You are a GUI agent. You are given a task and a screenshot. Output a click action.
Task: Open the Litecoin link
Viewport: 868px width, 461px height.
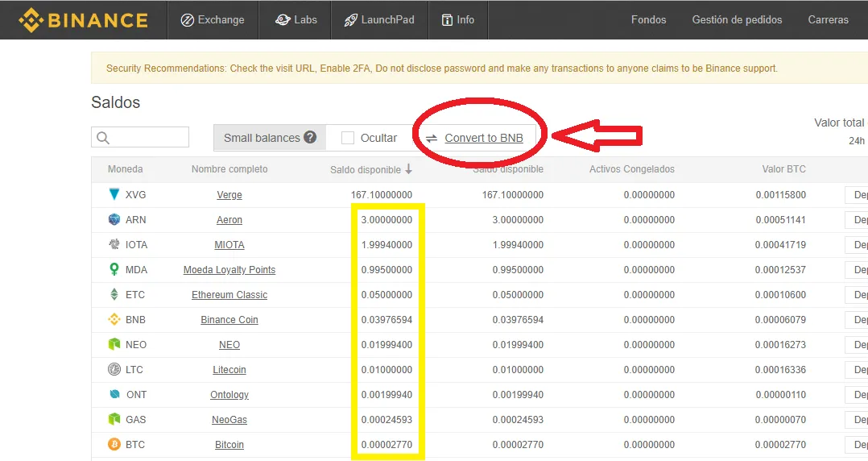click(229, 370)
